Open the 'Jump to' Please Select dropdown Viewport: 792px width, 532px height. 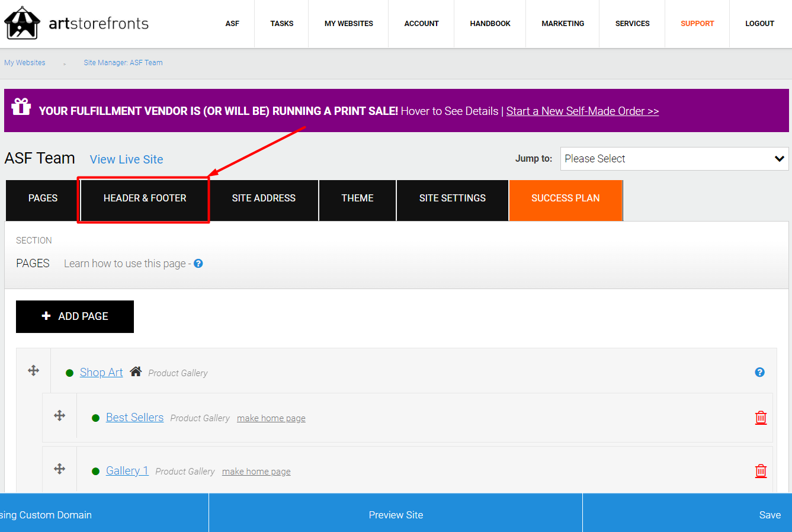(x=674, y=159)
